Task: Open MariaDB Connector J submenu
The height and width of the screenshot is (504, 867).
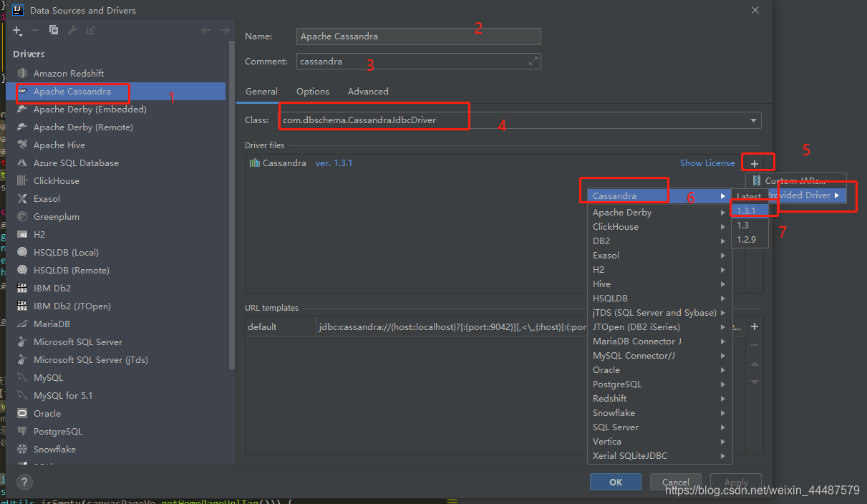Action: pos(659,341)
